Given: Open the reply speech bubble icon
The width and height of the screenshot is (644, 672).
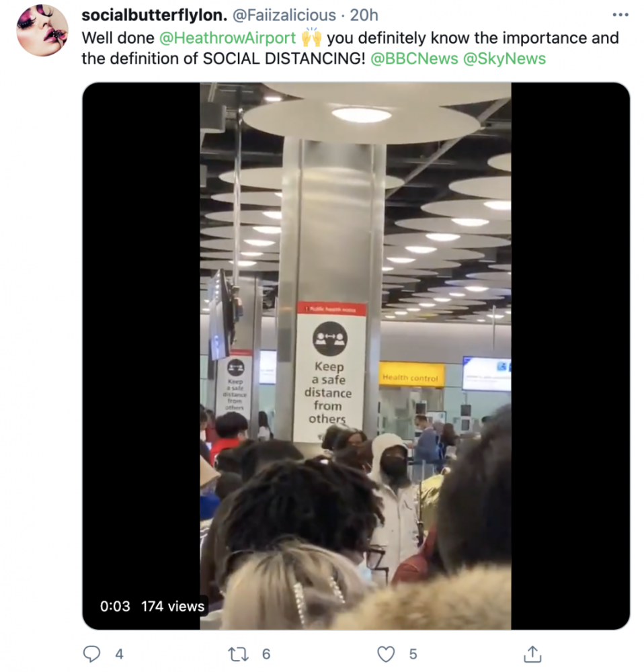Looking at the screenshot, I should (91, 654).
